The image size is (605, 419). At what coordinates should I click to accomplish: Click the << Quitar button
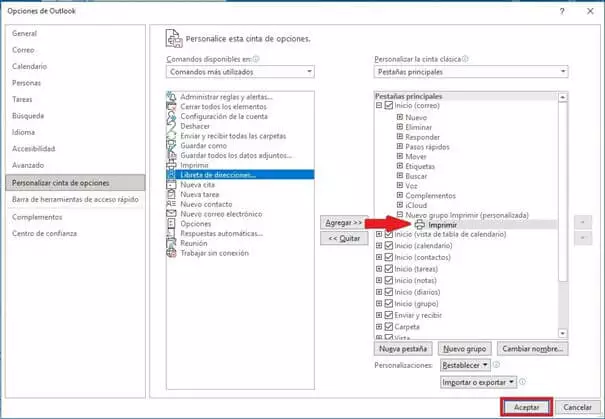[344, 238]
